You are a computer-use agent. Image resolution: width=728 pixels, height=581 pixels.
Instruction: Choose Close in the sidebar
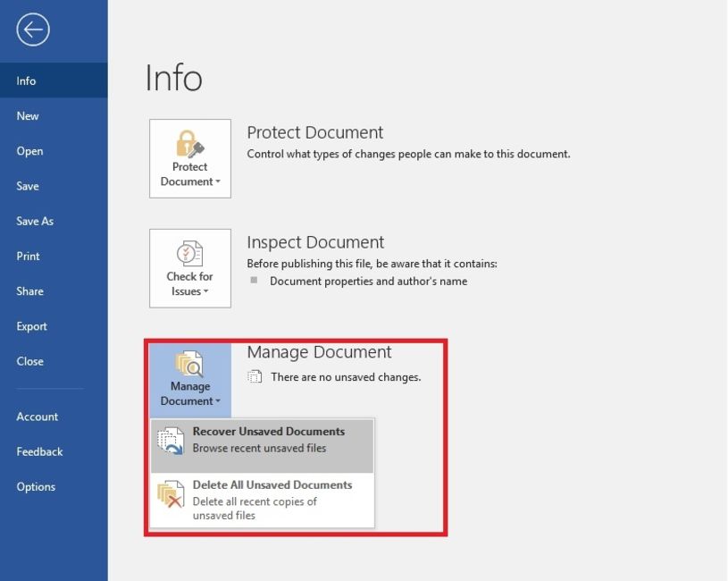point(54,361)
